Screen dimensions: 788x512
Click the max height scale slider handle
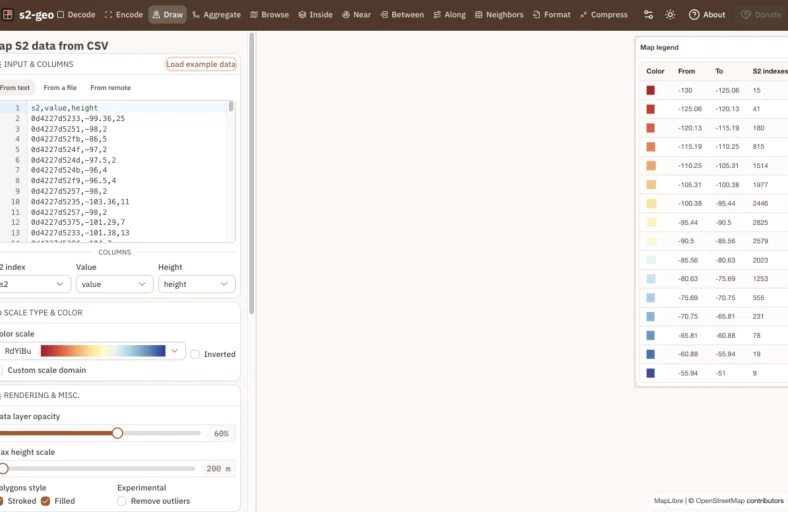click(x=4, y=468)
